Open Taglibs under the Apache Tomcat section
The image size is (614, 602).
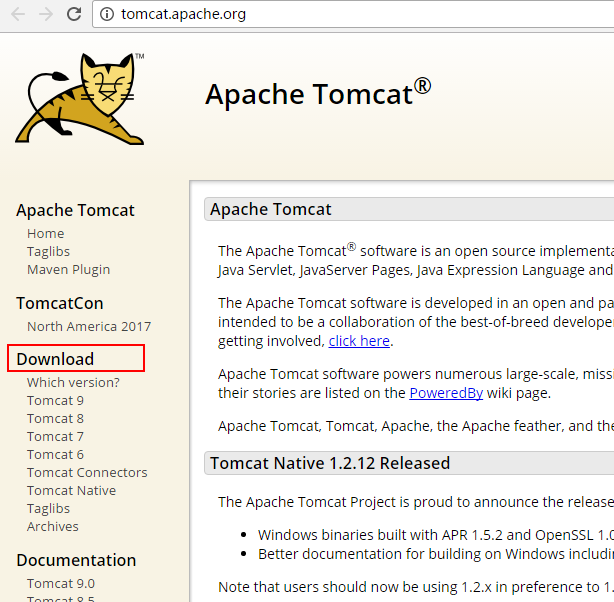coord(48,251)
